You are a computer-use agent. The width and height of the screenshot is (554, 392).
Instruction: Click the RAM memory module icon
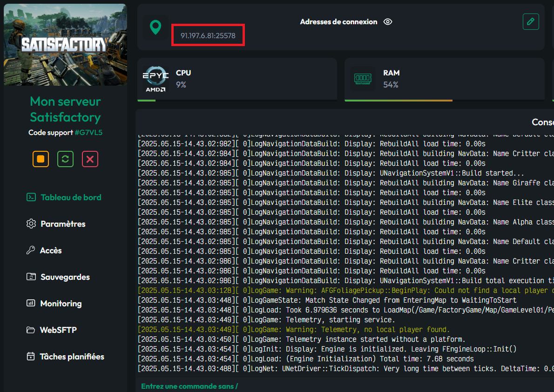pyautogui.click(x=363, y=78)
